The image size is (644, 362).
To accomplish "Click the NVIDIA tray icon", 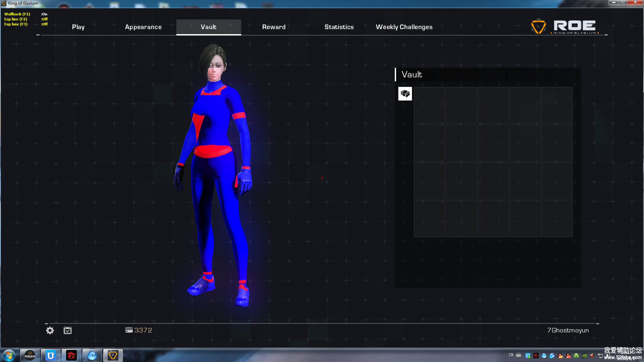I will point(584,356).
